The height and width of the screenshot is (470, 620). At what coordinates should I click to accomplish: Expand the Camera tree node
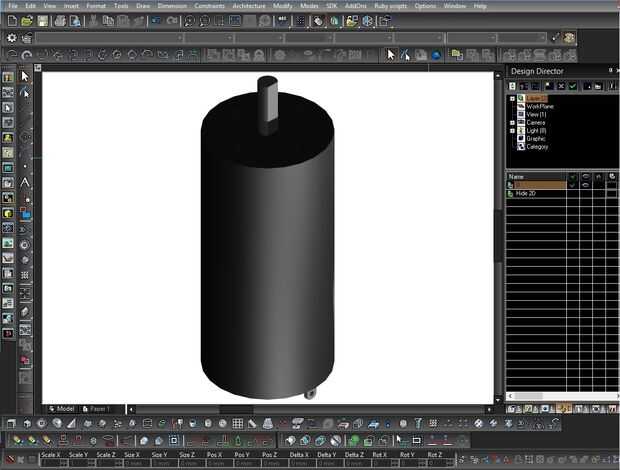[x=512, y=122]
